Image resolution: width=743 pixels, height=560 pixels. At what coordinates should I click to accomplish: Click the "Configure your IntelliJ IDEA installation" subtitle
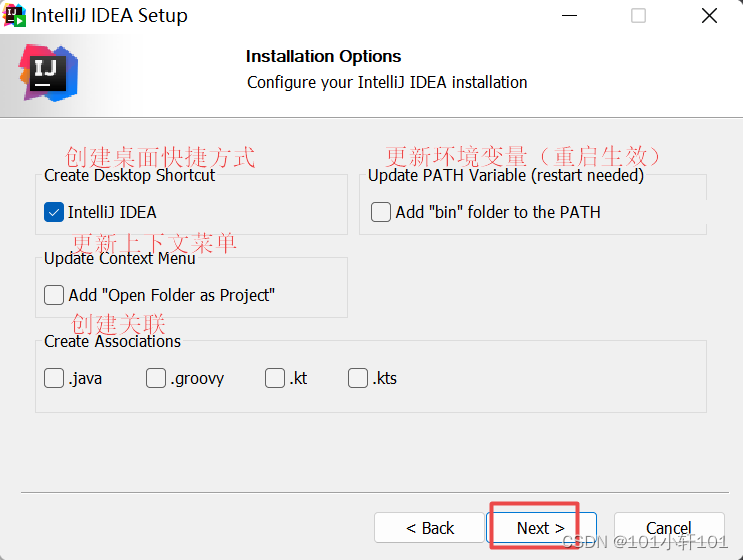(x=387, y=82)
